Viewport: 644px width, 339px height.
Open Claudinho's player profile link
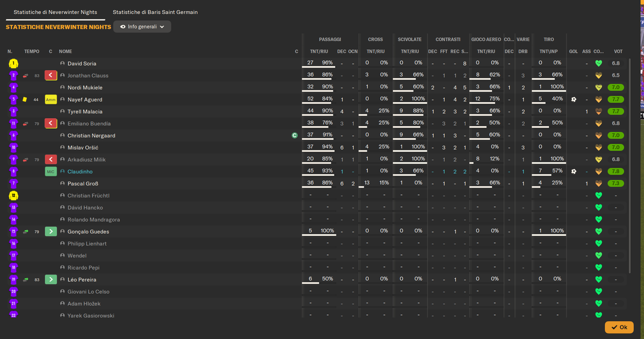[x=80, y=172]
